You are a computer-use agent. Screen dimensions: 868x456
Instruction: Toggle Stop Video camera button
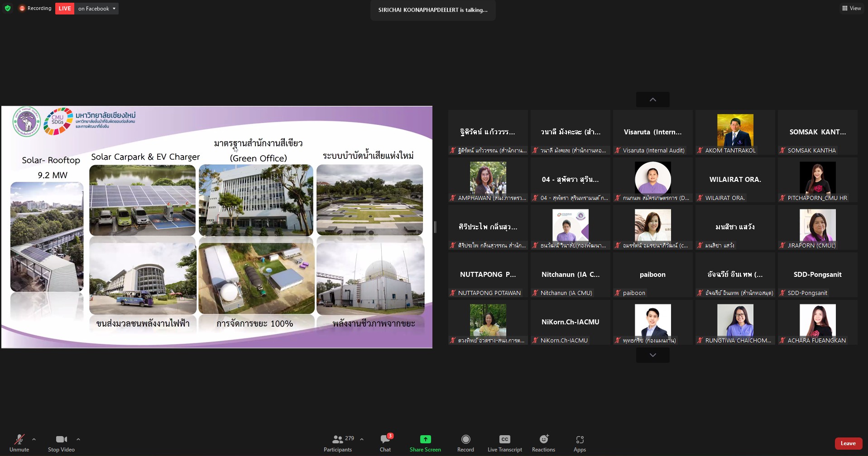[x=61, y=439]
